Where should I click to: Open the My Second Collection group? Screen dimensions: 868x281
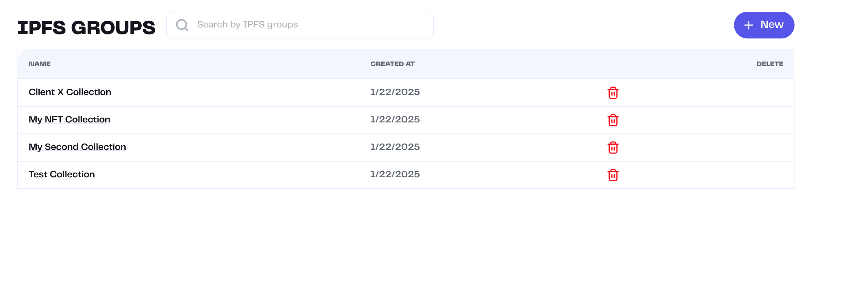tap(77, 147)
